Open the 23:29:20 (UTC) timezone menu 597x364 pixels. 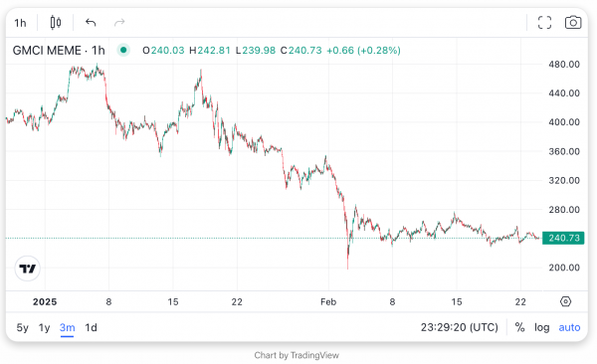click(459, 327)
